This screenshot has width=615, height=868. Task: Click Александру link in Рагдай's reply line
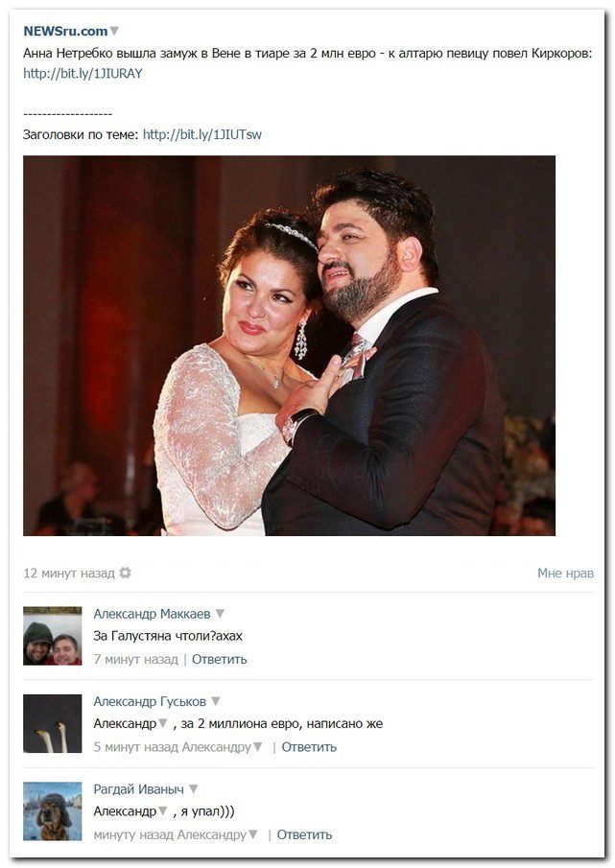211,834
